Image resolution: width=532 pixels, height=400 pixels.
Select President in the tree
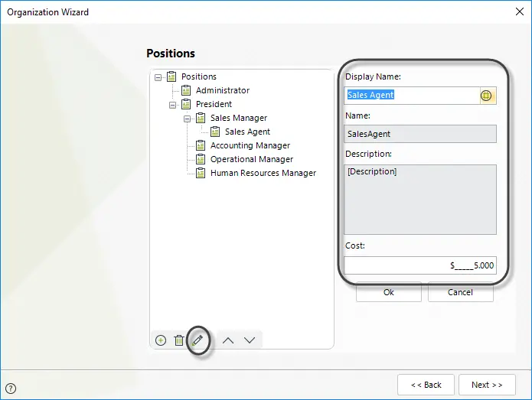click(214, 104)
